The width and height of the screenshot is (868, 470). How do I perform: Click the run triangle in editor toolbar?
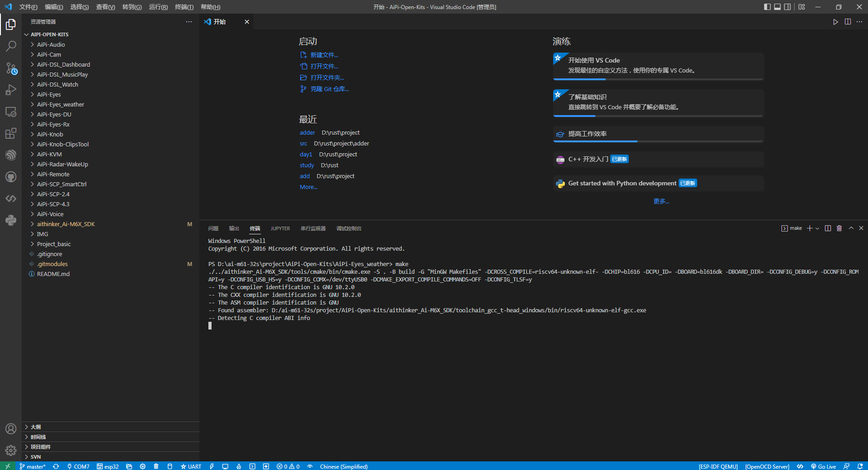pyautogui.click(x=835, y=22)
